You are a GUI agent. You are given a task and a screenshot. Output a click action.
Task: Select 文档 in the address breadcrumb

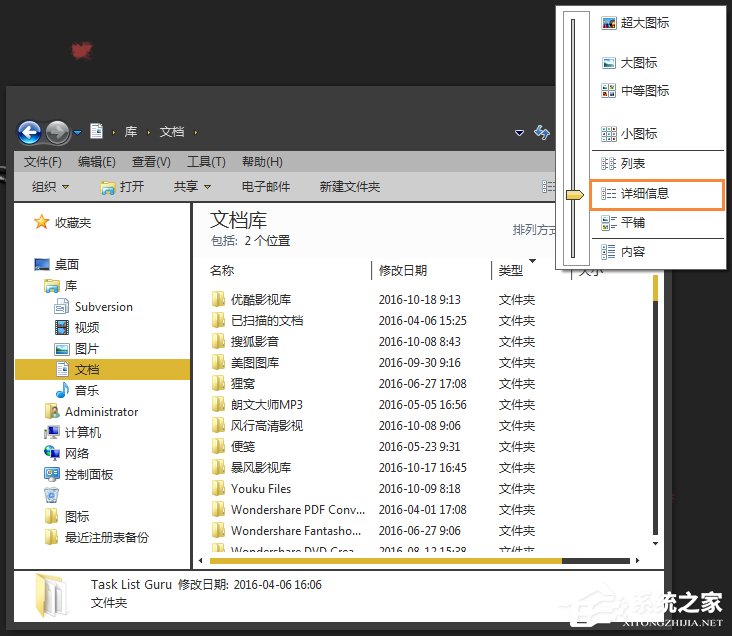pyautogui.click(x=172, y=132)
